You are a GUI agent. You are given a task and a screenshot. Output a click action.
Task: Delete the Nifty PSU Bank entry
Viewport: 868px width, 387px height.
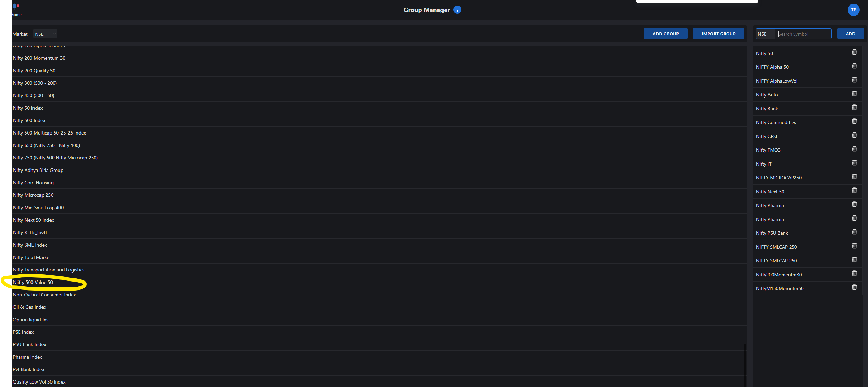pyautogui.click(x=854, y=232)
